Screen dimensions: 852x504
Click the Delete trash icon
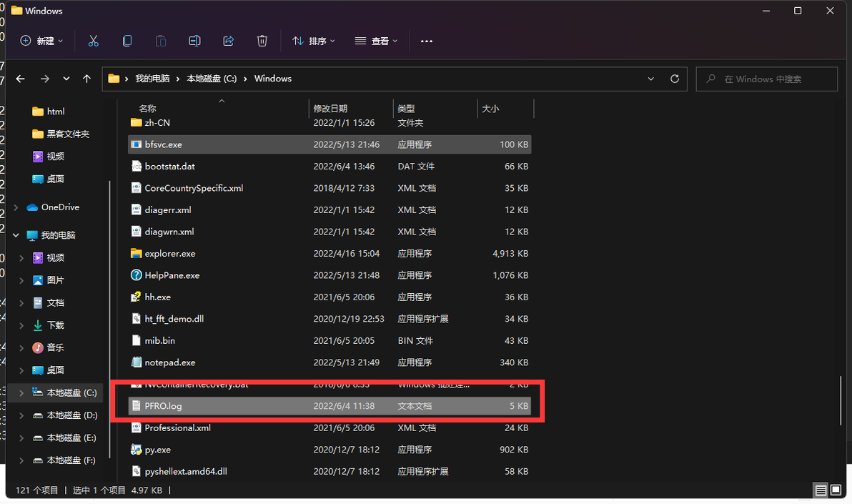262,41
